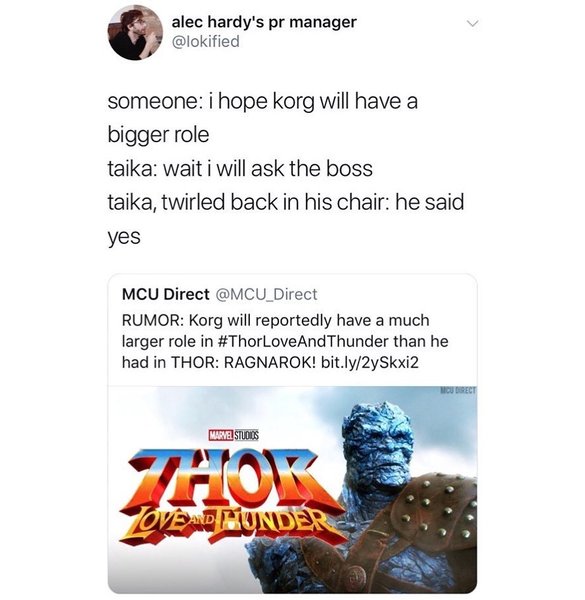Click the tweet text about korg

click(x=285, y=168)
